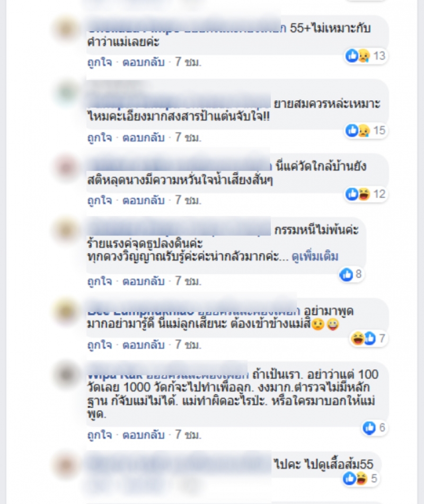Like the comment starting อย่ามาพูด
This screenshot has width=424, height=504.
(x=100, y=345)
